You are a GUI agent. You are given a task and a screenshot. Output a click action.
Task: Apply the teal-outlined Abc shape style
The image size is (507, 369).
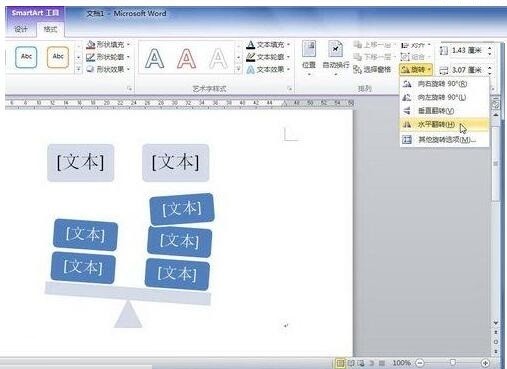click(x=26, y=57)
